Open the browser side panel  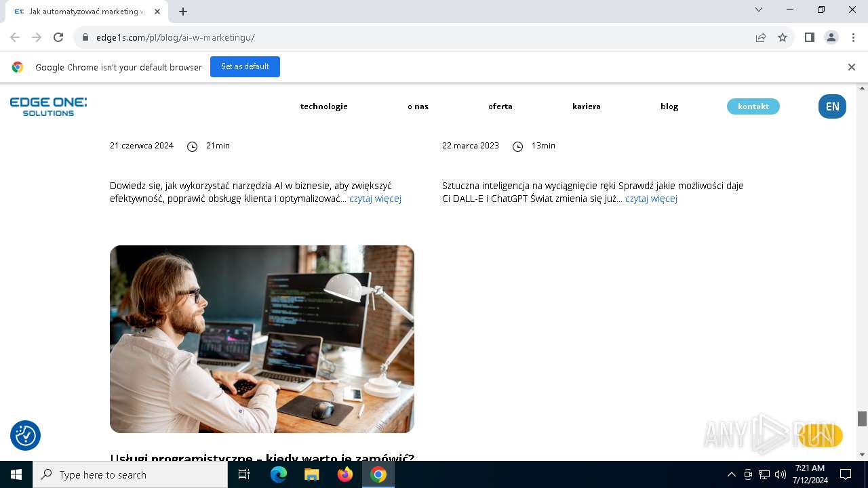[x=809, y=37]
